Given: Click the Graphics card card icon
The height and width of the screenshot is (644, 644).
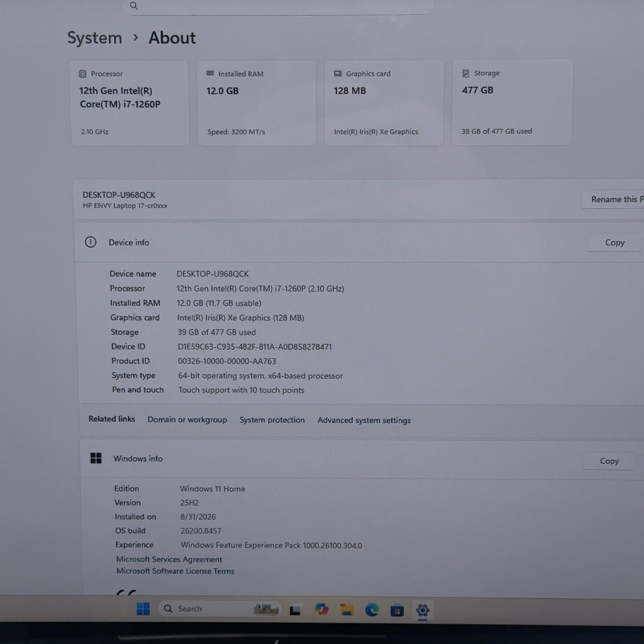Looking at the screenshot, I should pyautogui.click(x=338, y=73).
